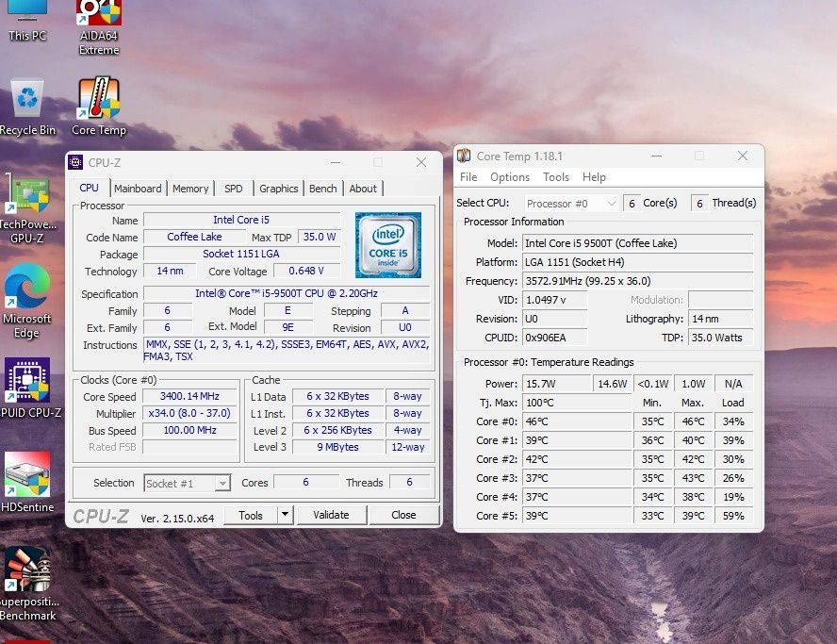Select the About tab in CPU-Z
The image size is (837, 644).
[363, 189]
